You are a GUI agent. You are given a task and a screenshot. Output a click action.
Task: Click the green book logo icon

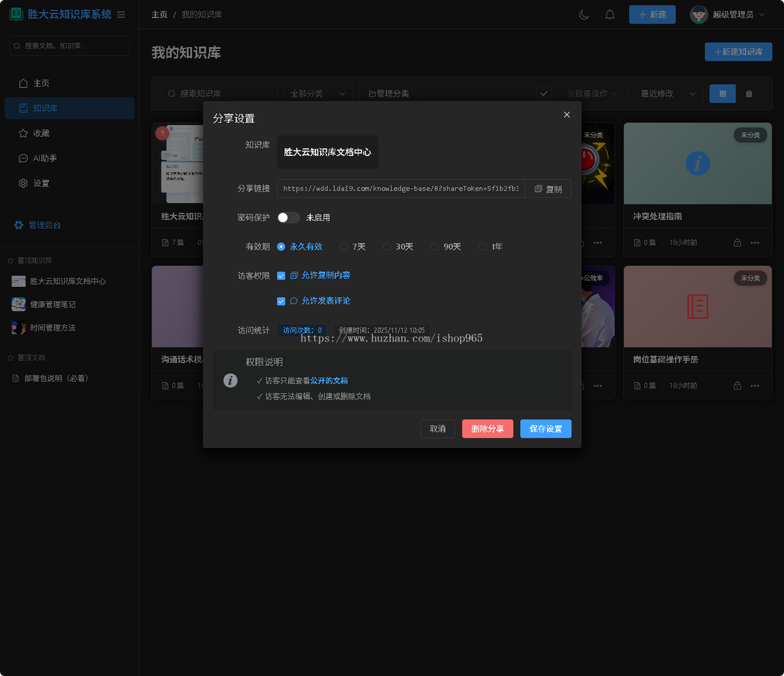[x=16, y=14]
